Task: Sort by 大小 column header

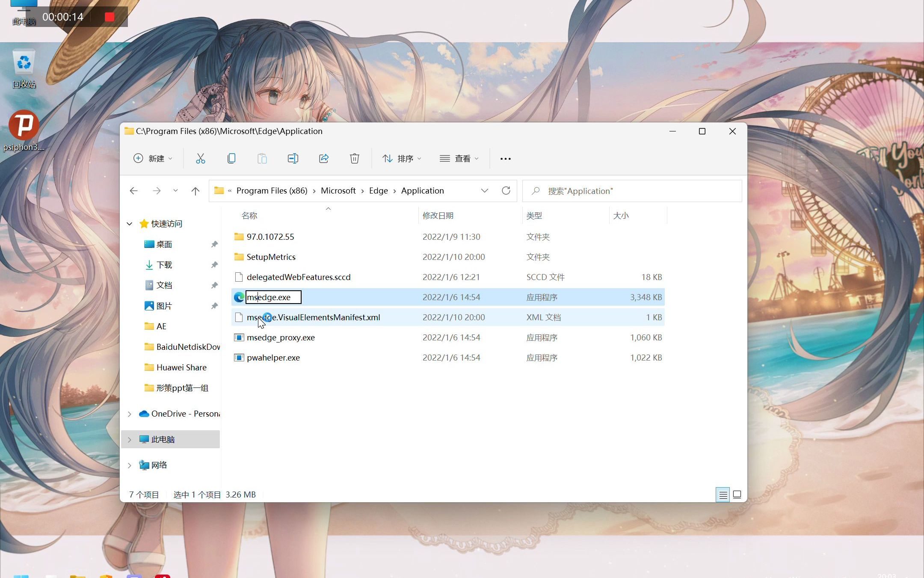Action: click(621, 215)
